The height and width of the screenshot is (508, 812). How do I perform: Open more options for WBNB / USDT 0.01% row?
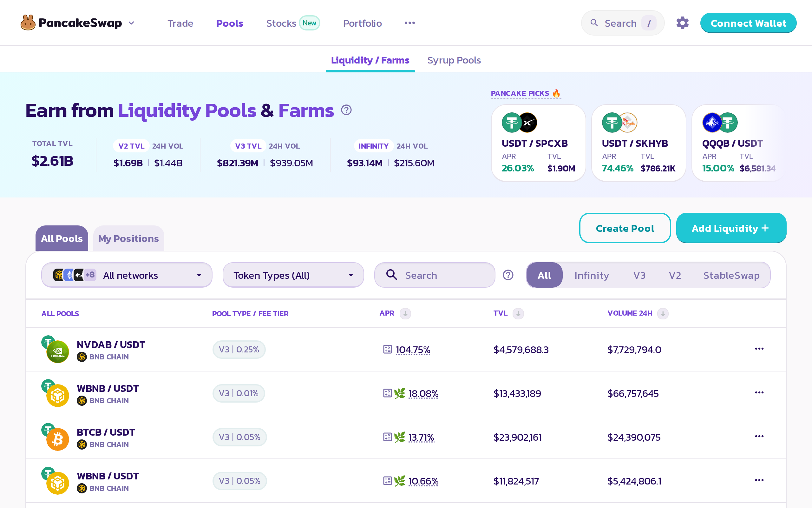point(759,392)
